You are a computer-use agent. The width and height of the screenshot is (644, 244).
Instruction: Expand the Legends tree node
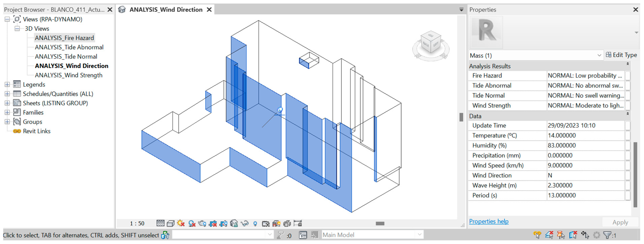(7, 84)
